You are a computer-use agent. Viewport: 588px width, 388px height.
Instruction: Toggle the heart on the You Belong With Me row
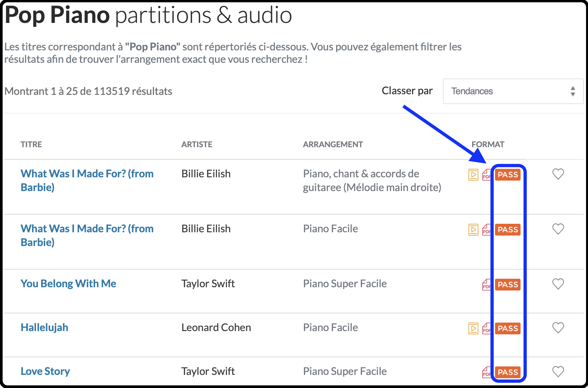(x=558, y=284)
